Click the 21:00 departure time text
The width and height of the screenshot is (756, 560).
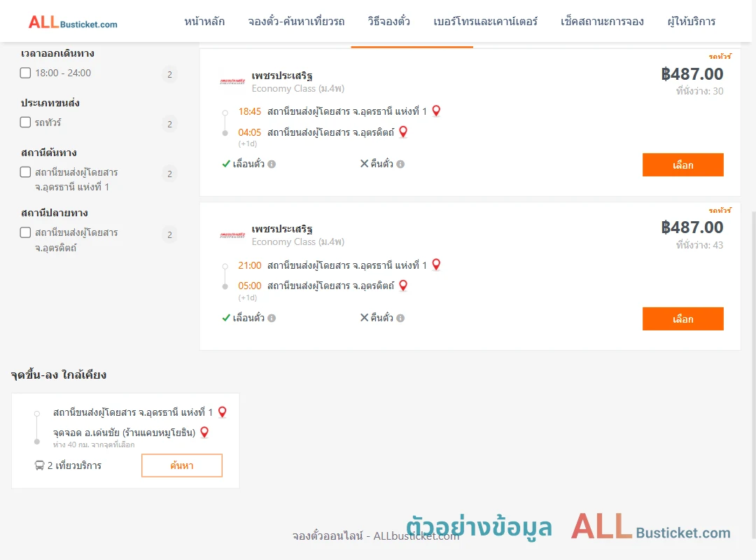pos(250,265)
